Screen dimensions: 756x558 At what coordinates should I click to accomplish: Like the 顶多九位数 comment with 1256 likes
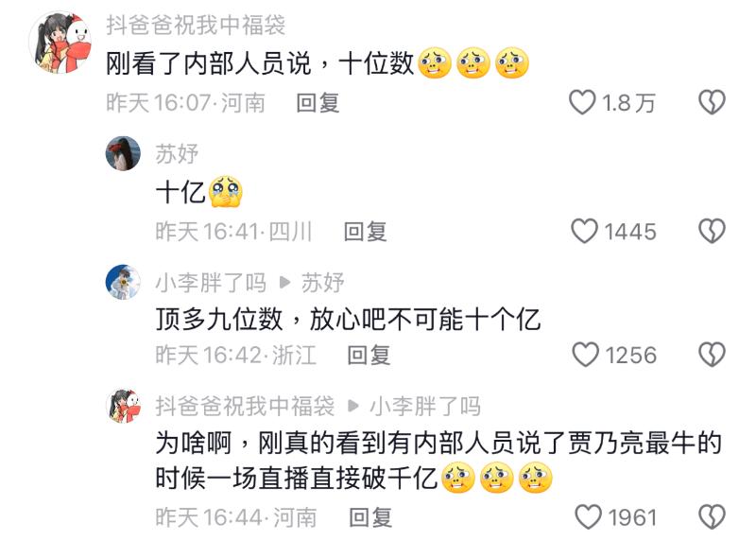tap(585, 355)
